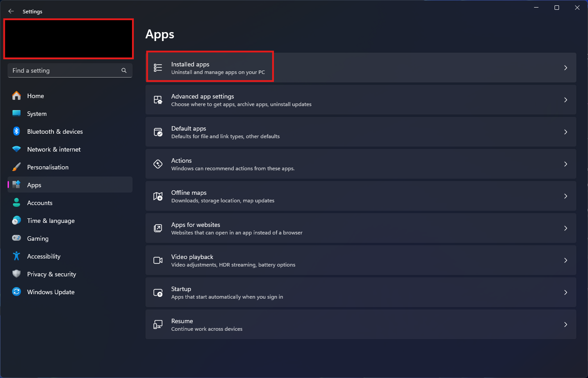Click the Resume devices icon

158,325
